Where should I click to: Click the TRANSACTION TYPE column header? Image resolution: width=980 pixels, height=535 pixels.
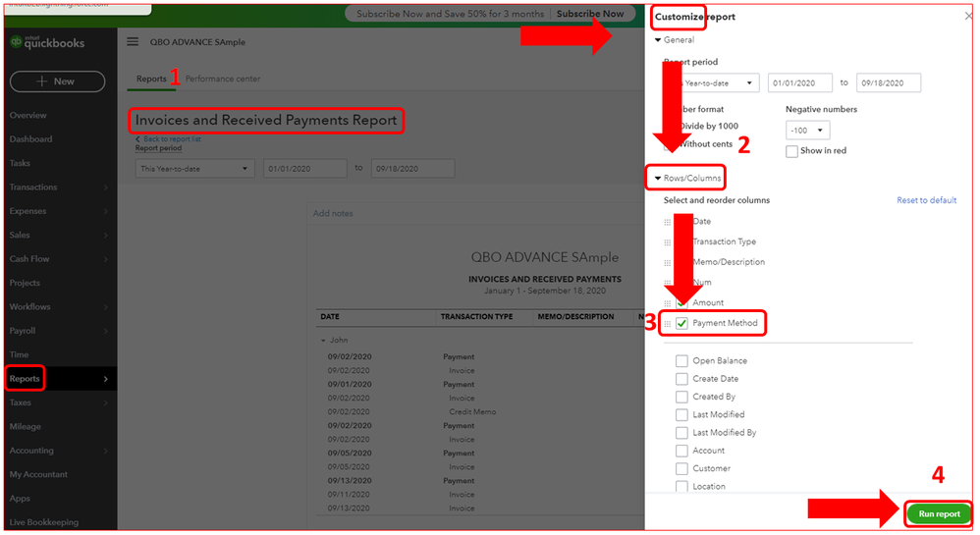(476, 317)
